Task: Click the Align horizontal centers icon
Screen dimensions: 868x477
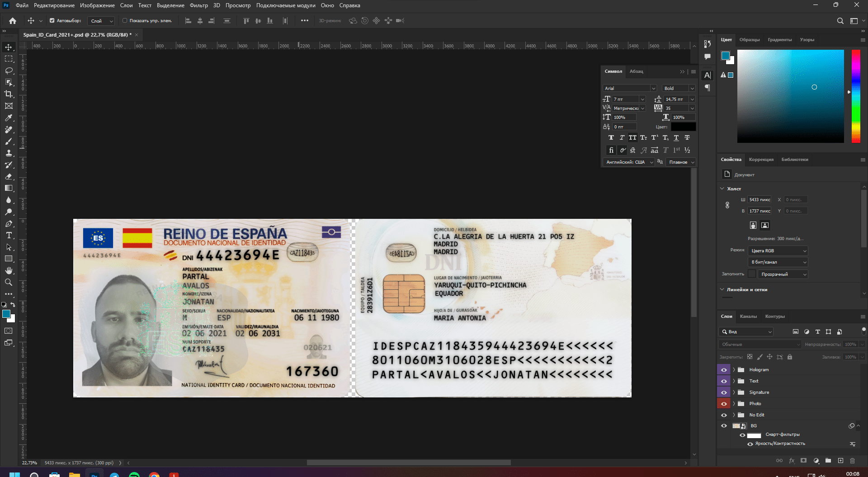Action: pos(199,21)
